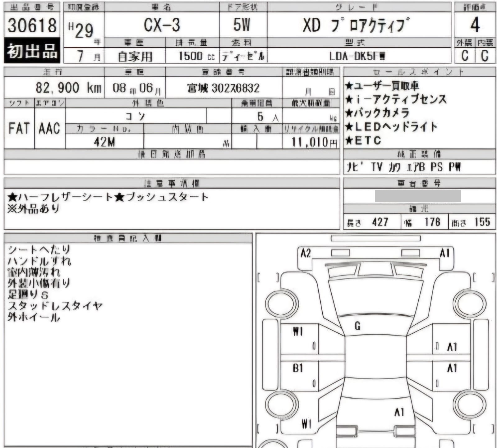Click the PW equipment code
This screenshot has width=497, height=448.
[455, 167]
